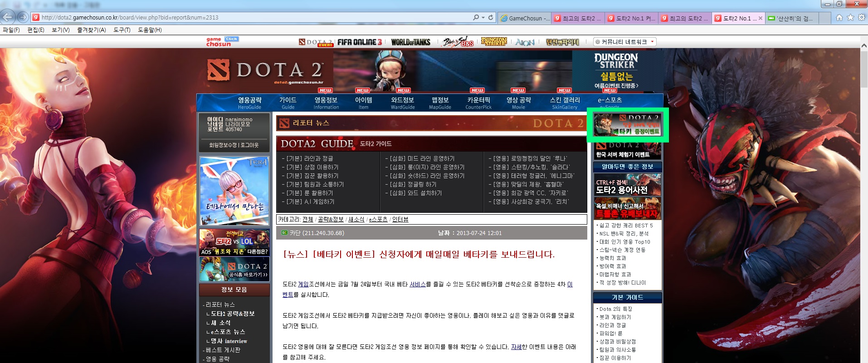This screenshot has width=868, height=363.
Task: Open the 공략&정보 category link
Action: [330, 220]
